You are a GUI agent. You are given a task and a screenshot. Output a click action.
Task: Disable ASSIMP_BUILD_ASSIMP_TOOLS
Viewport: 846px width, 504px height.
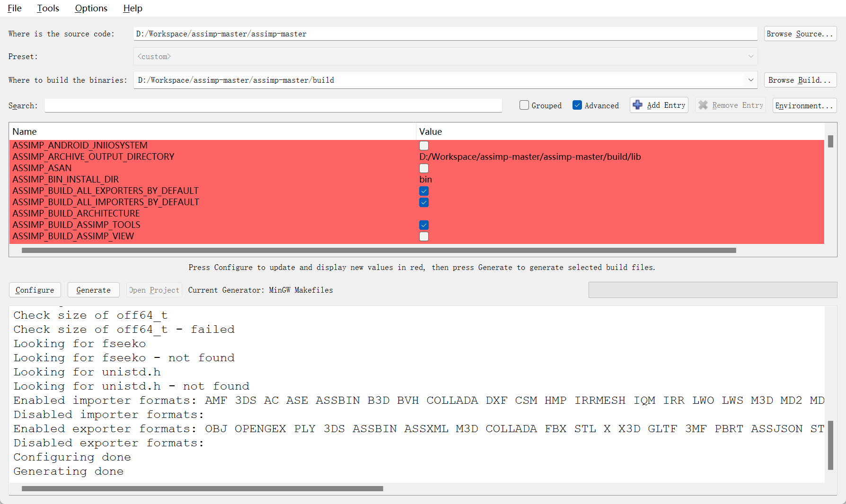point(423,225)
